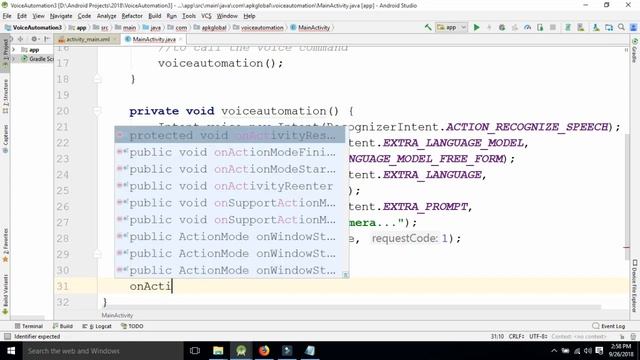Click the grey Stop button in toolbar
The height and width of the screenshot is (360, 640).
pyautogui.click(x=553, y=27)
